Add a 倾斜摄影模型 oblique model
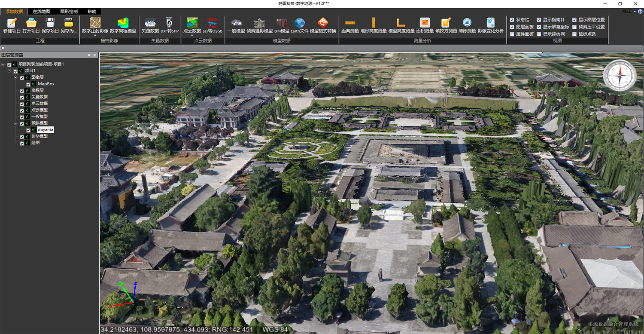The height and width of the screenshot is (334, 644). pyautogui.click(x=259, y=23)
